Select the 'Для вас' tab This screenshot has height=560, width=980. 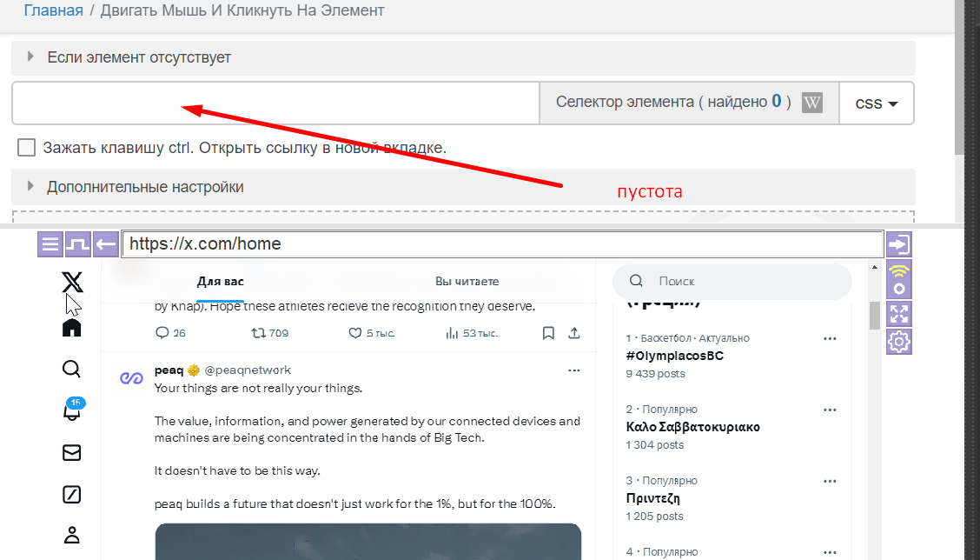point(220,282)
